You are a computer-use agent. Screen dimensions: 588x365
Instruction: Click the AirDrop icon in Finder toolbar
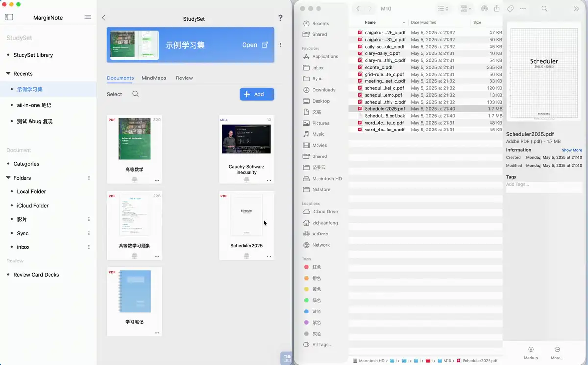(x=484, y=9)
